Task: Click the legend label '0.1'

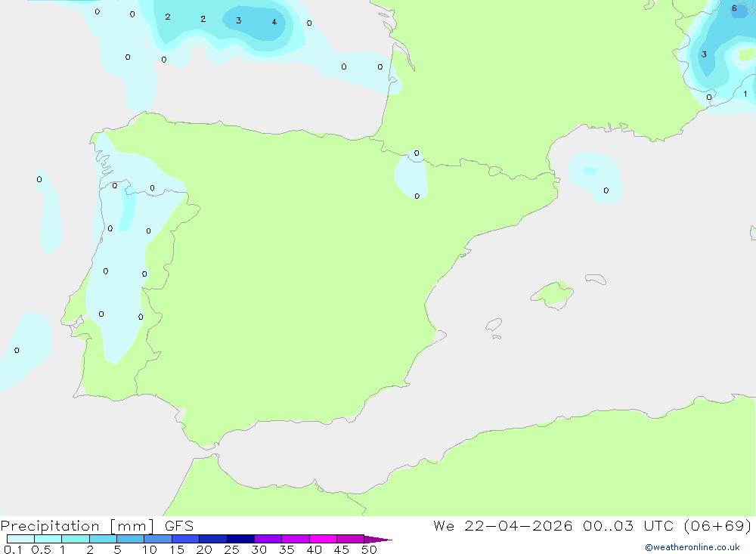Action: tap(13, 549)
